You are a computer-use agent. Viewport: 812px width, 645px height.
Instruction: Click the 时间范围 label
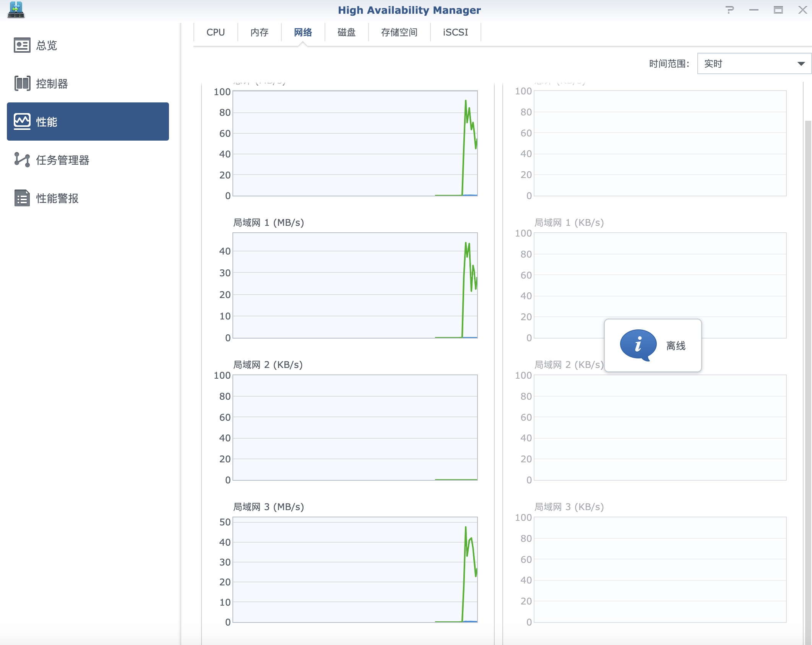(669, 64)
